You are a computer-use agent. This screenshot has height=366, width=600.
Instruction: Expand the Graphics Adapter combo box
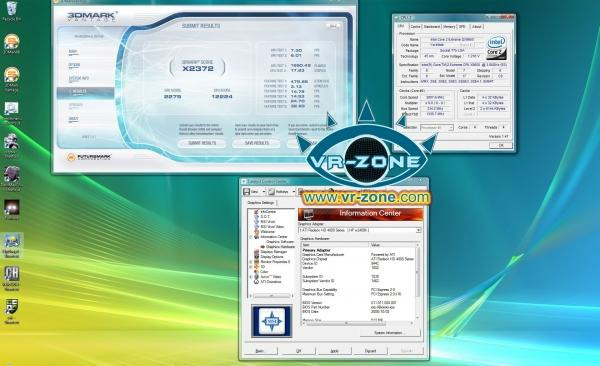[x=359, y=230]
